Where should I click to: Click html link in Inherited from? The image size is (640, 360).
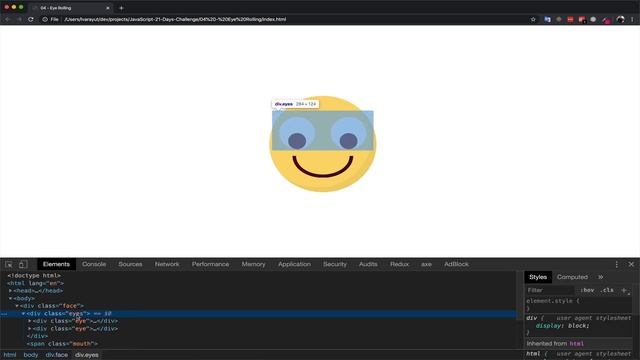(x=576, y=344)
